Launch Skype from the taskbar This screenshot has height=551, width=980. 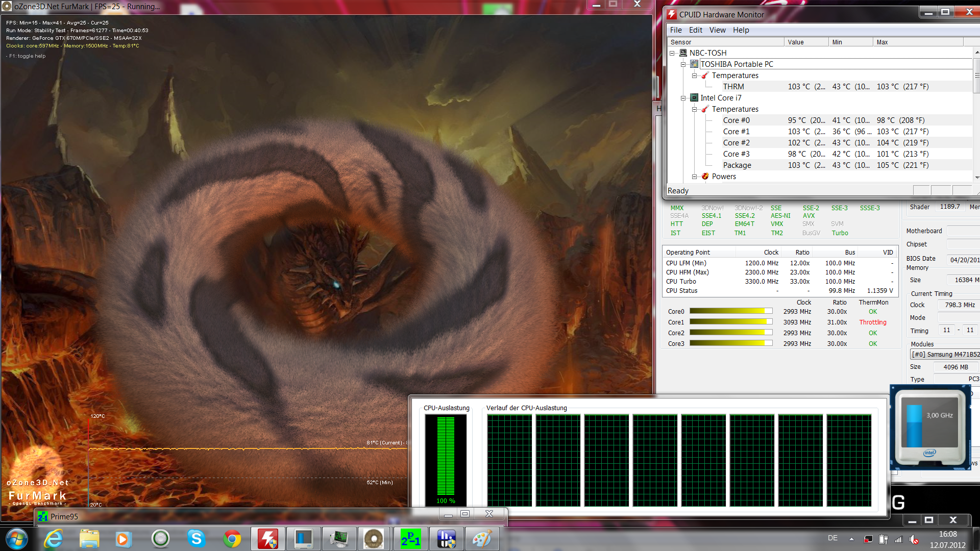click(196, 539)
